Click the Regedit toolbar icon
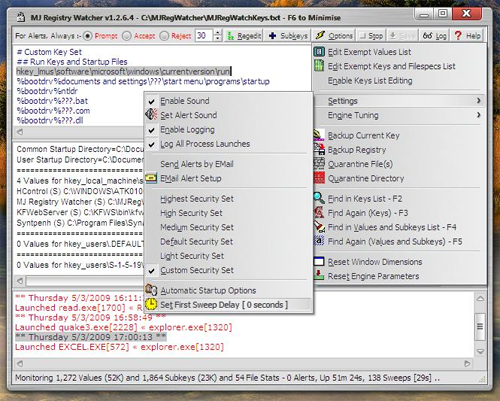This screenshot has height=401, width=500. (x=230, y=36)
